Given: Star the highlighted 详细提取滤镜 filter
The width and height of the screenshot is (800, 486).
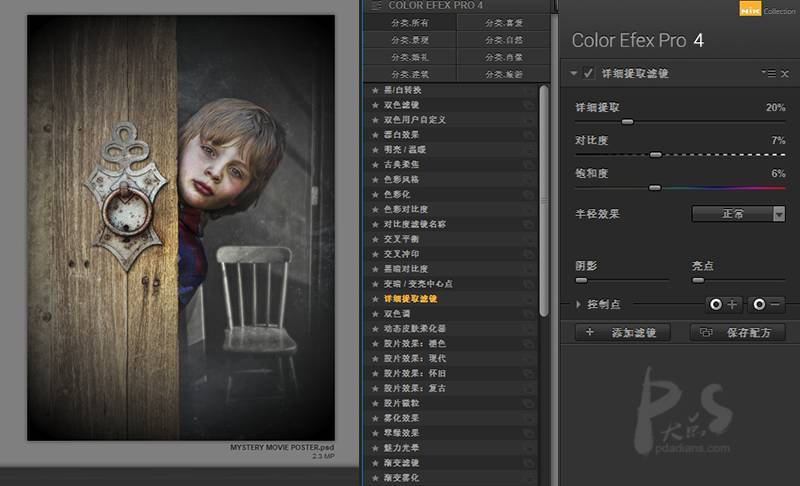Looking at the screenshot, I should click(x=375, y=299).
